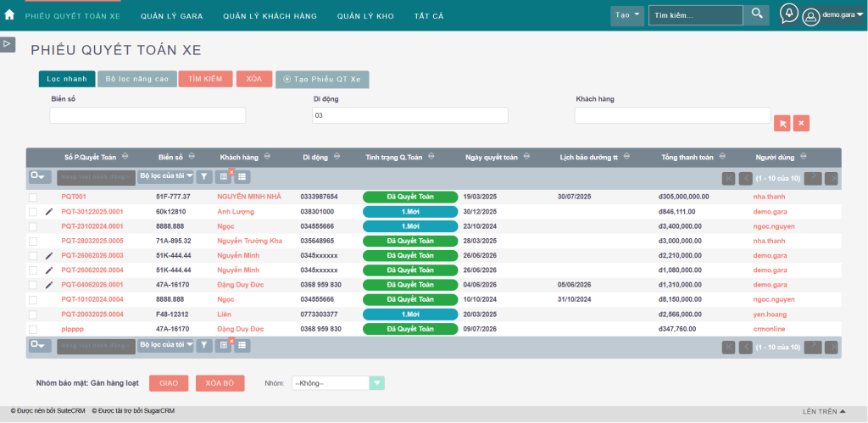Check the row plpppp checkbox
Screen dimensions: 868x423
[33, 329]
